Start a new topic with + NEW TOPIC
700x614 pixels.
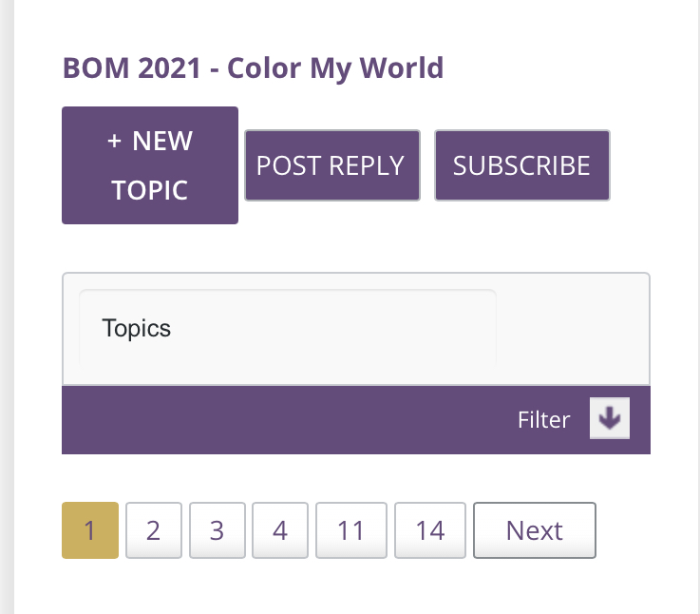click(x=150, y=165)
